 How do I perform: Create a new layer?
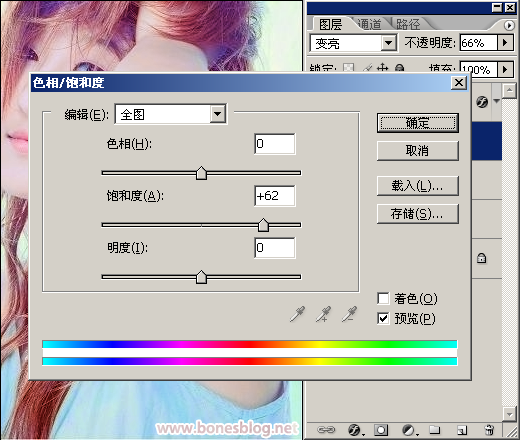[462, 430]
